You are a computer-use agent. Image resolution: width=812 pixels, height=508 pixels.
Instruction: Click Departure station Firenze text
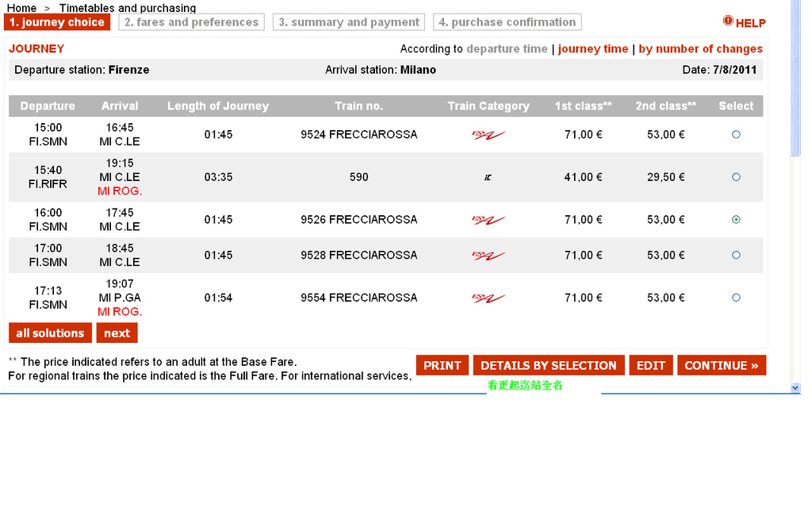[82, 70]
